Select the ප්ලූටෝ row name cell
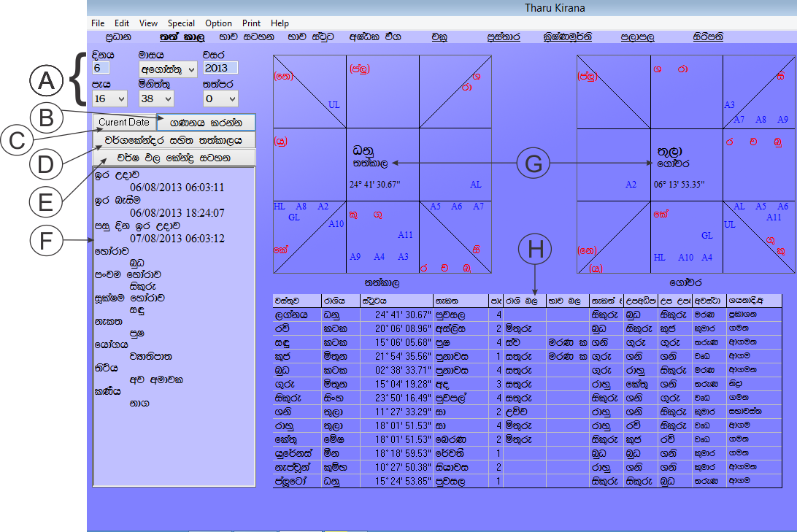 (297, 481)
